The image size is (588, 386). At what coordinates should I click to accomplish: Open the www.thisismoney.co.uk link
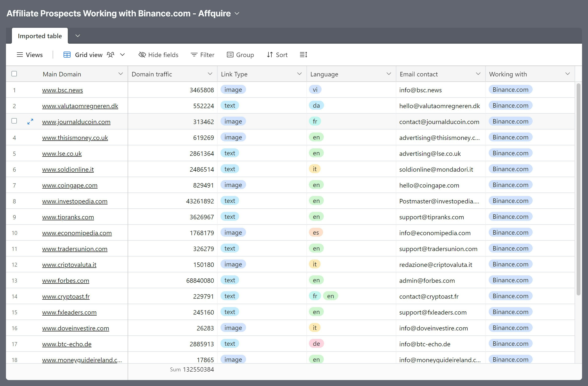(x=75, y=138)
